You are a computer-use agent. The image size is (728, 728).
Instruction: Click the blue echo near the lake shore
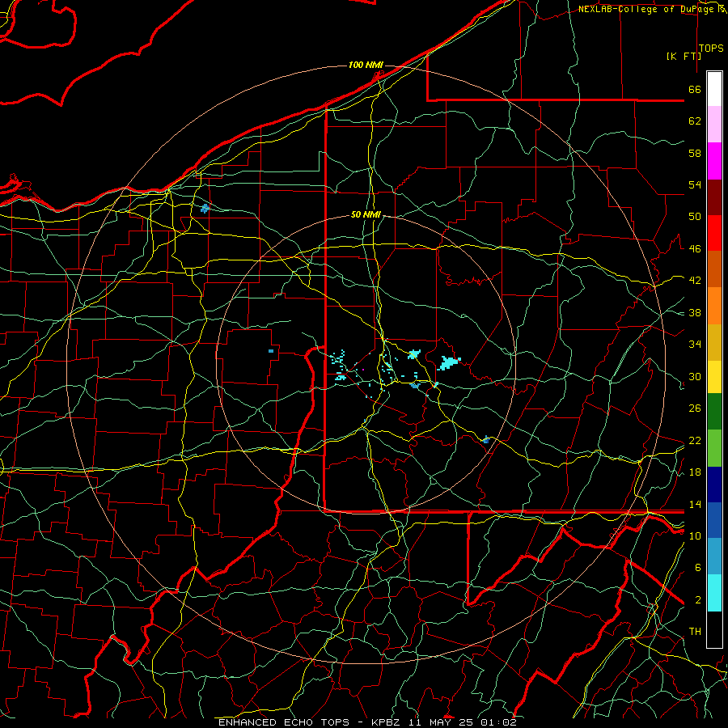205,208
